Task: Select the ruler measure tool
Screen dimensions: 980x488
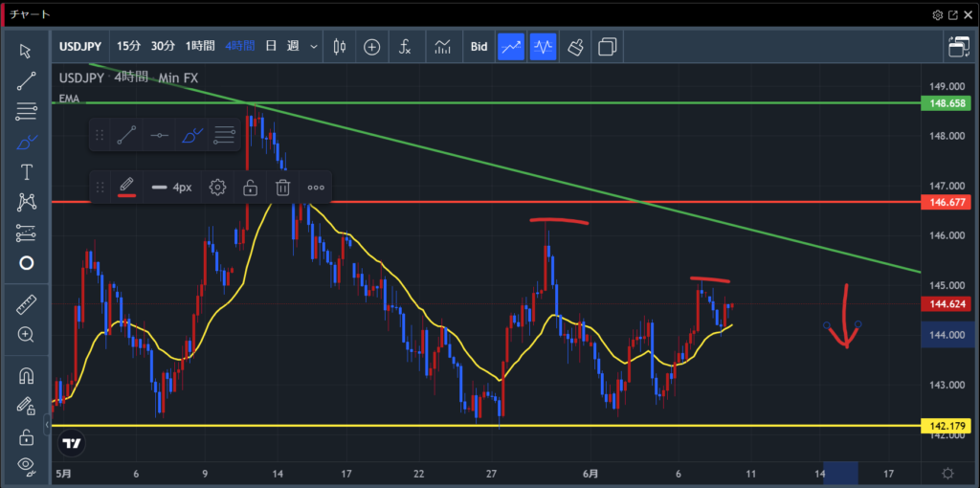Action: pos(26,305)
